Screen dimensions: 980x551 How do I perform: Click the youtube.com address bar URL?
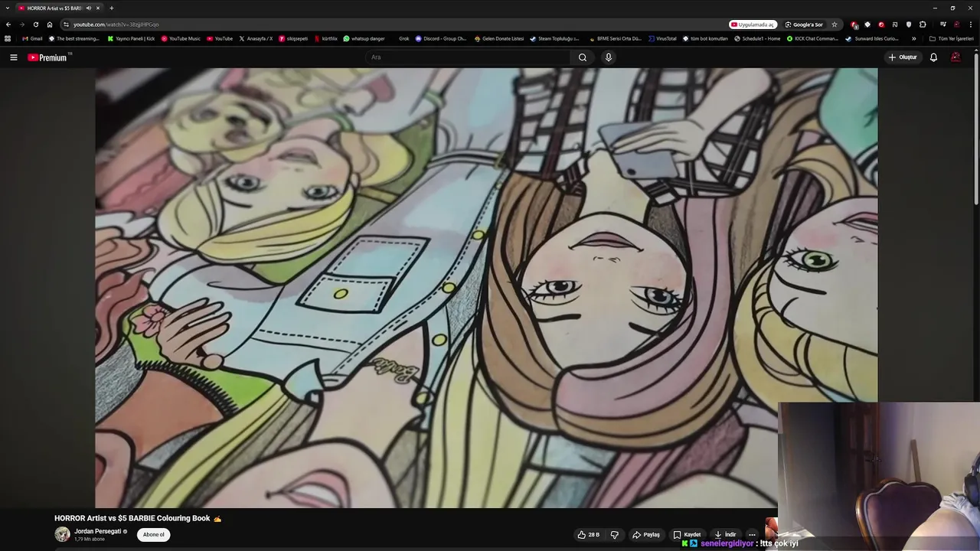pos(116,24)
